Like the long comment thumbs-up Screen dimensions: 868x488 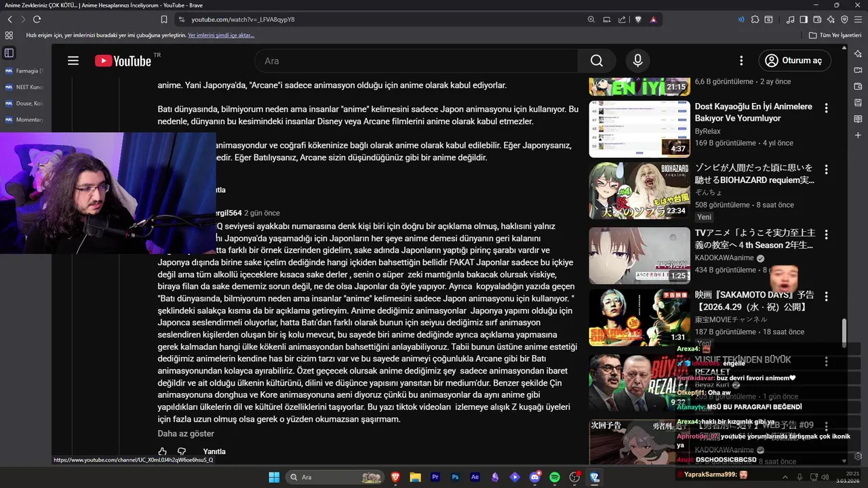pos(162,451)
